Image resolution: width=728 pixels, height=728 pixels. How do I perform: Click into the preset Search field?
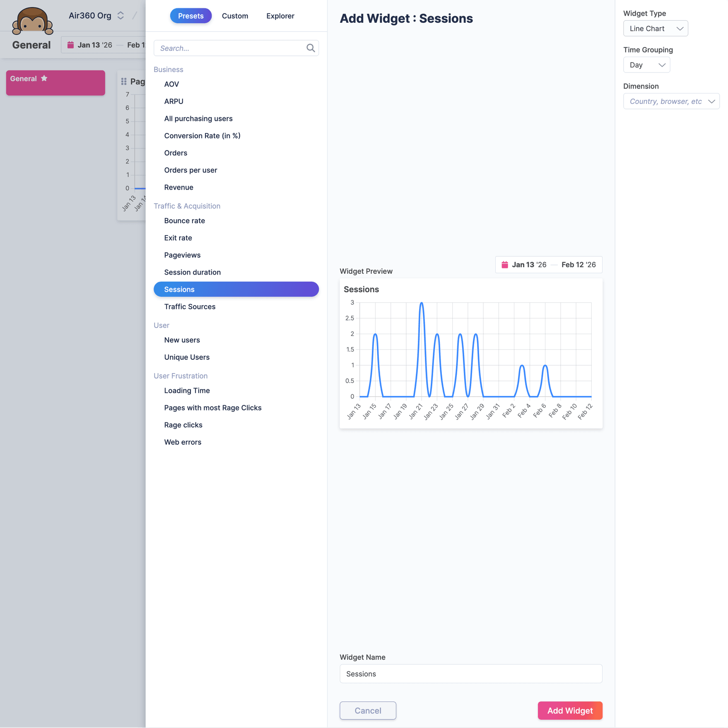click(x=230, y=48)
